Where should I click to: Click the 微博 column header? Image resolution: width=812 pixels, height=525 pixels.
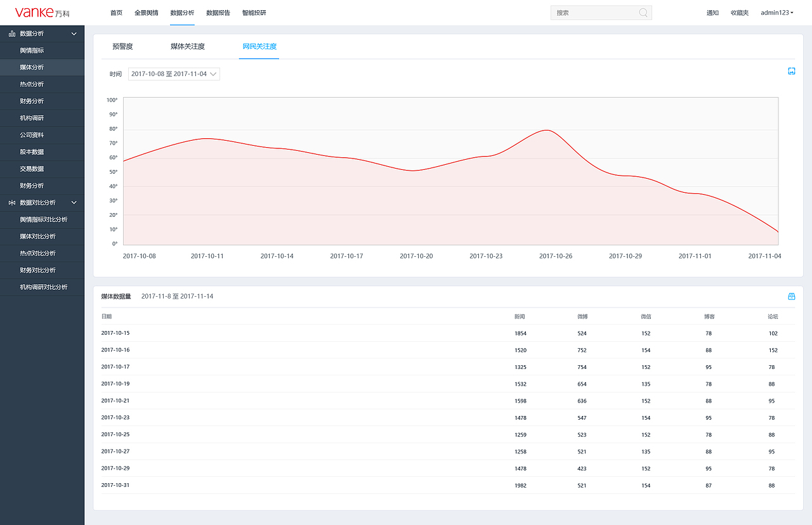[x=582, y=316]
